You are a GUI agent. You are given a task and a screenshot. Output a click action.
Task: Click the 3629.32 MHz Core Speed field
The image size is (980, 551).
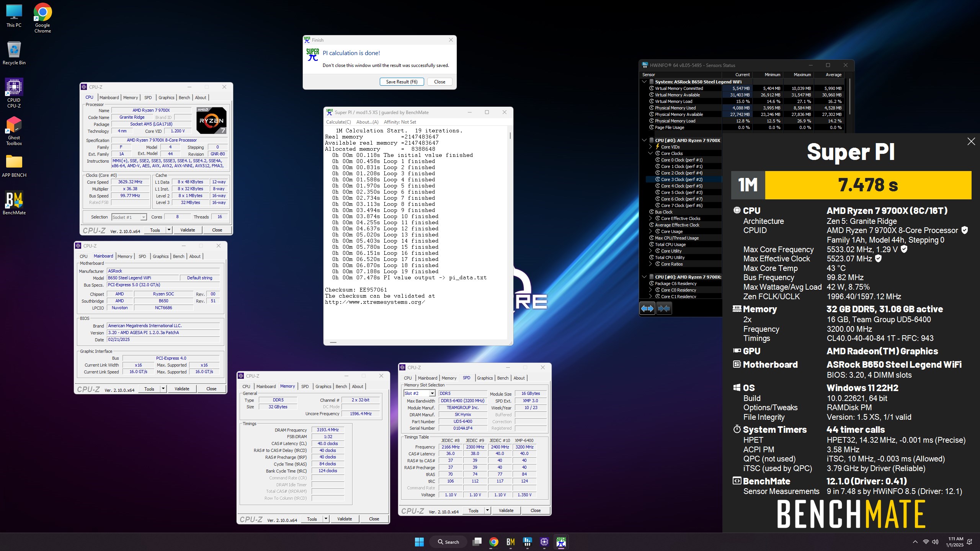coord(130,182)
